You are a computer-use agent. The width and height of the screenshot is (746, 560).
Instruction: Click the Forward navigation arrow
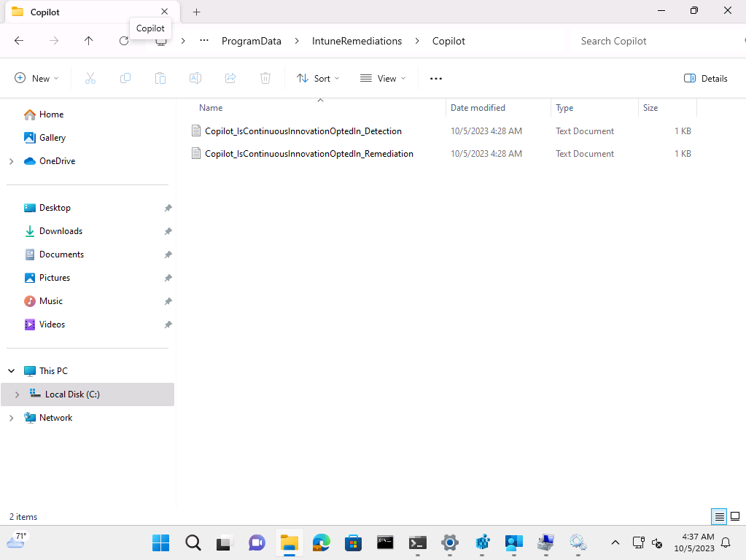point(54,41)
